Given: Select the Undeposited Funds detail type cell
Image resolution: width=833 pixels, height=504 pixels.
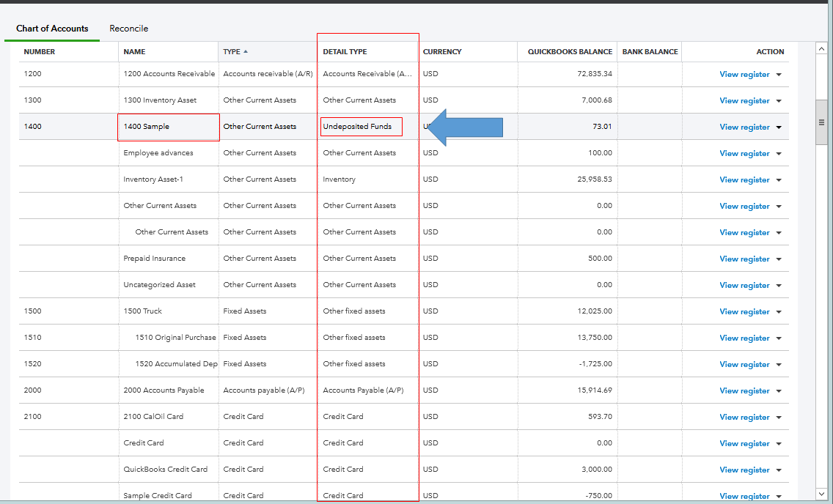Looking at the screenshot, I should pos(361,126).
